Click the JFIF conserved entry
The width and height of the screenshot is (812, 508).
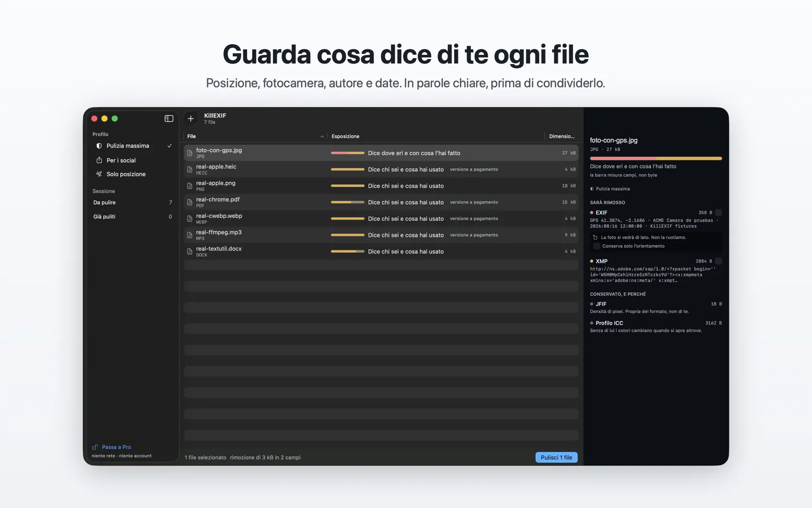tap(656, 307)
